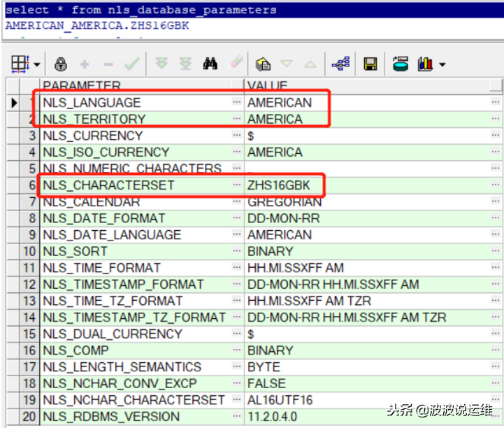The image size is (504, 428).
Task: Click the binoculars find icon
Action: pos(210,64)
